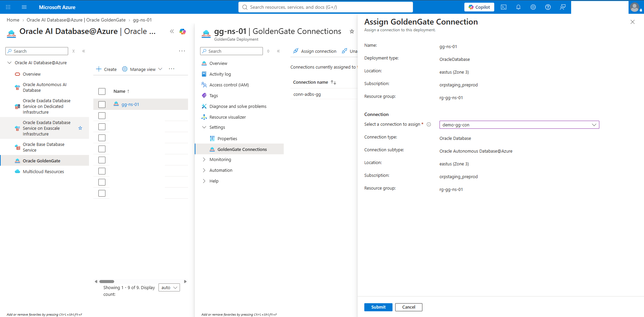The height and width of the screenshot is (317, 644).
Task: Sort list by Name column
Action: tap(121, 91)
